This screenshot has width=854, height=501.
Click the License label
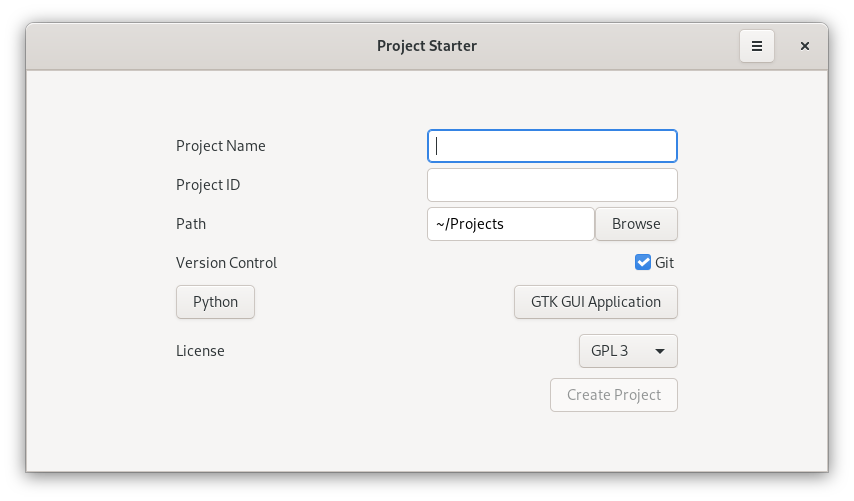click(200, 351)
